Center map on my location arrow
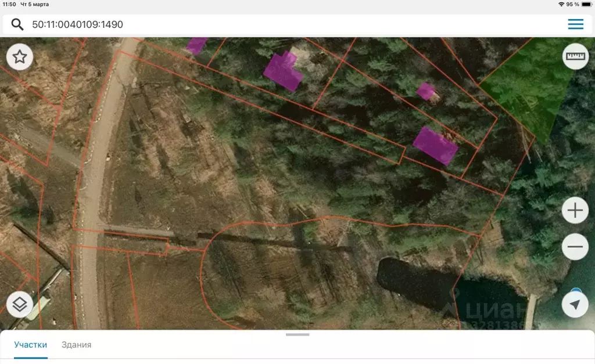 pyautogui.click(x=575, y=304)
